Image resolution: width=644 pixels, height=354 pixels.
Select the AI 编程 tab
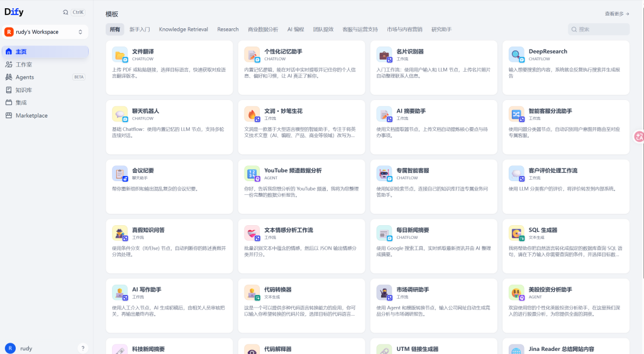[296, 29]
